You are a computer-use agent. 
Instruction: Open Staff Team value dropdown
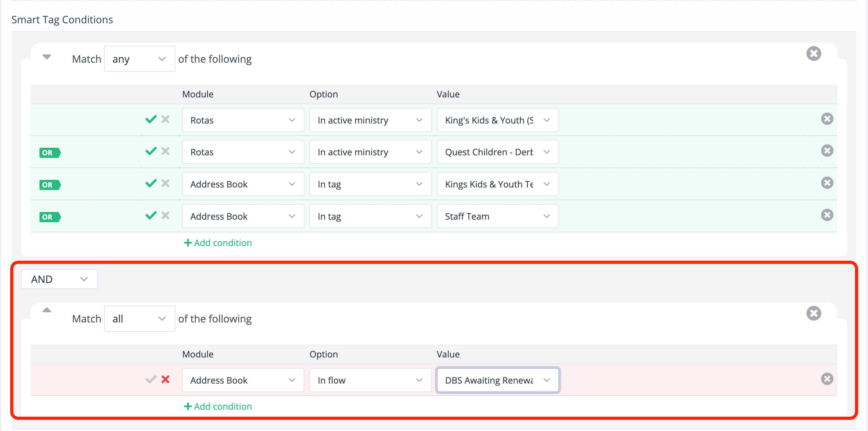coord(498,216)
